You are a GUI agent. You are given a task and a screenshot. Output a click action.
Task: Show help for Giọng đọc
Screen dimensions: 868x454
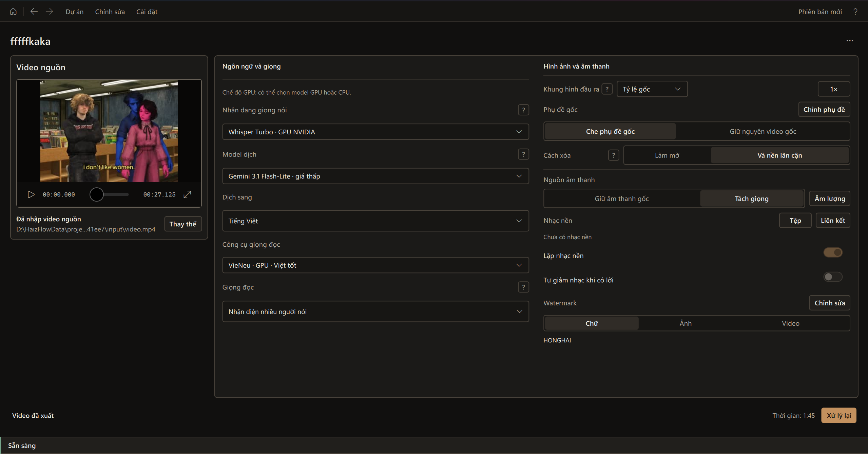pos(523,287)
